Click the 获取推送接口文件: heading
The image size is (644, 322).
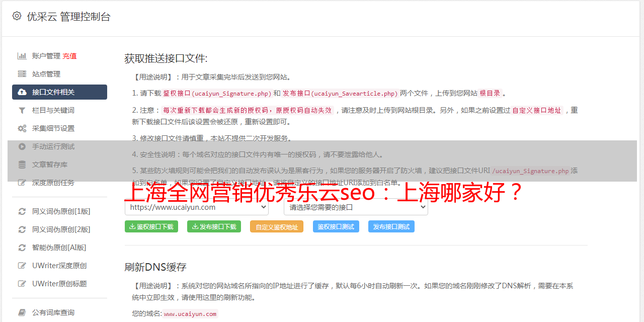click(166, 58)
